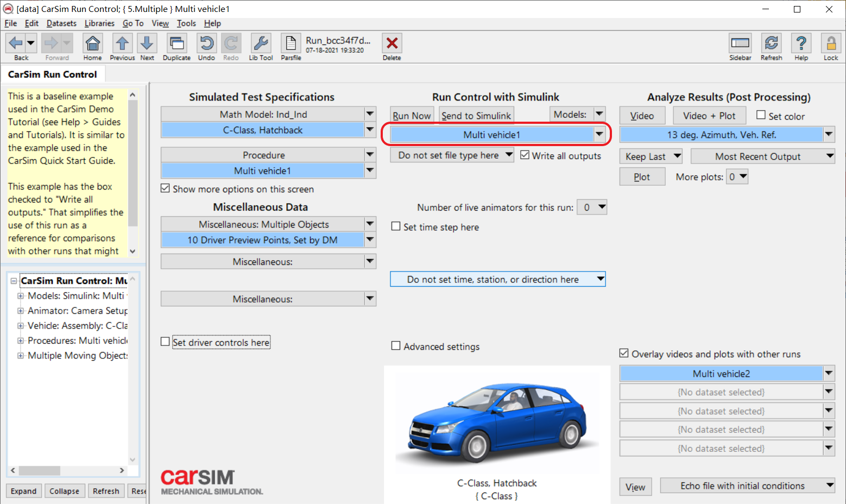
Task: Click the Video button
Action: pyautogui.click(x=642, y=115)
